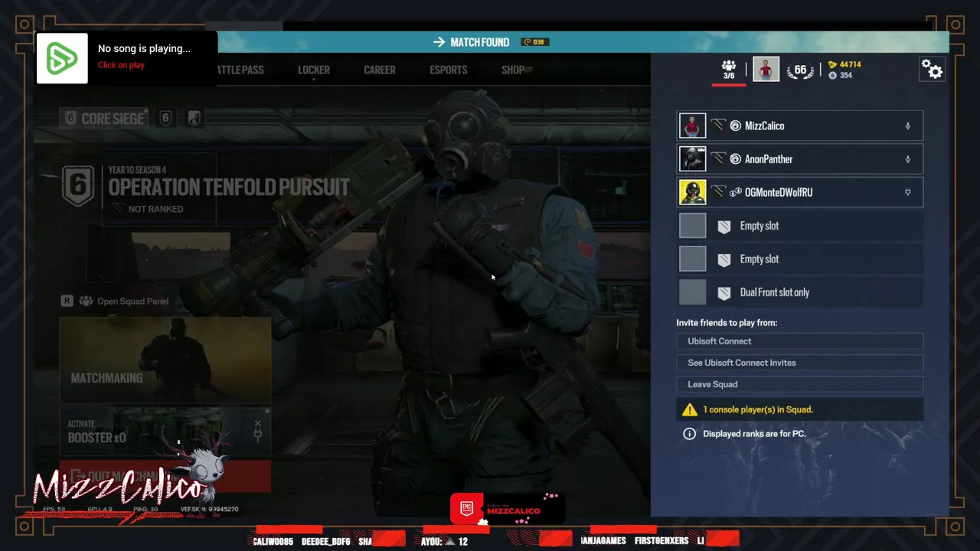980x551 pixels.
Task: Click the info icon beside Displayed ranks
Action: tap(689, 434)
